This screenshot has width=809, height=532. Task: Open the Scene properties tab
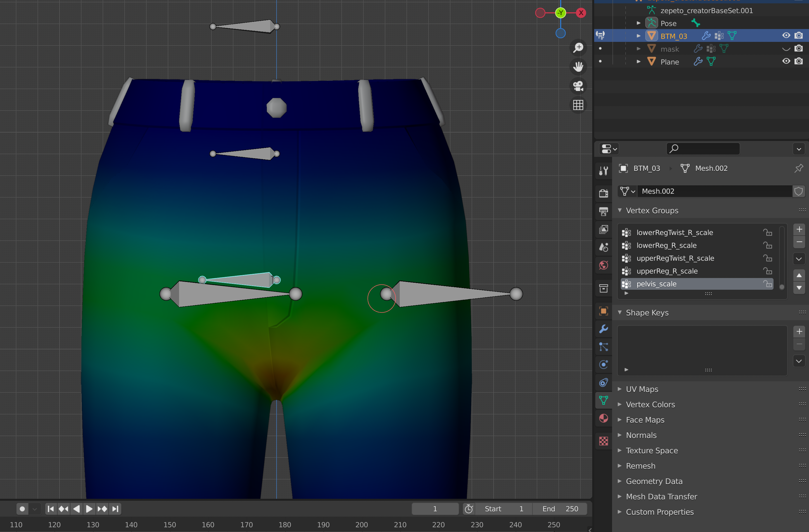[x=604, y=247]
